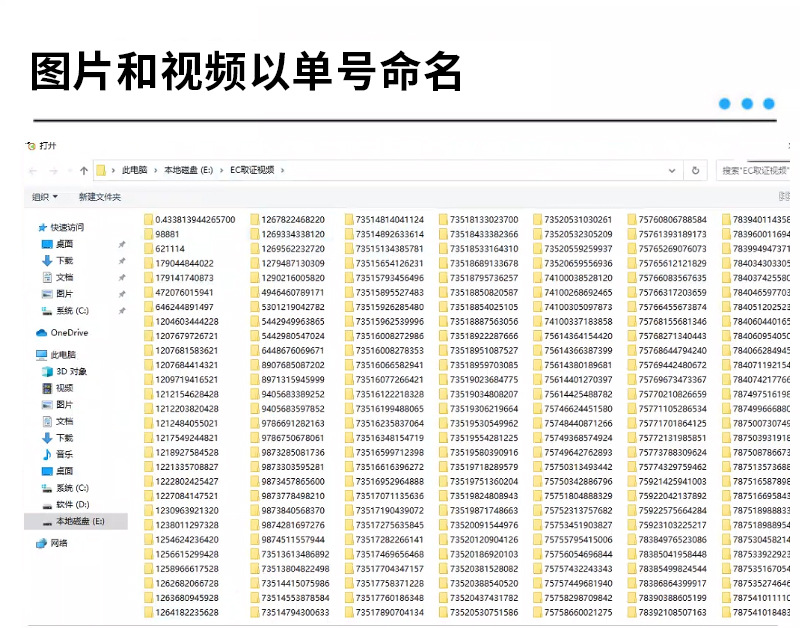The width and height of the screenshot is (800, 628).
Task: Click the Back navigation arrow
Action: click(34, 171)
